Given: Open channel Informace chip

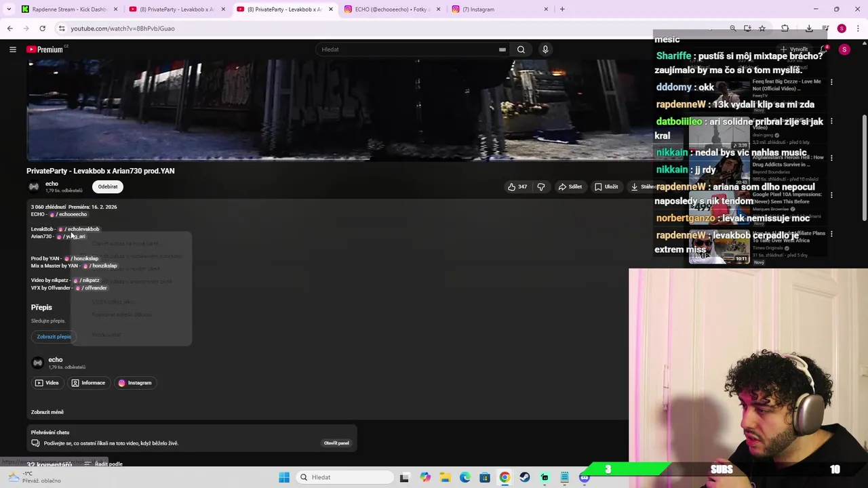Looking at the screenshot, I should (88, 383).
